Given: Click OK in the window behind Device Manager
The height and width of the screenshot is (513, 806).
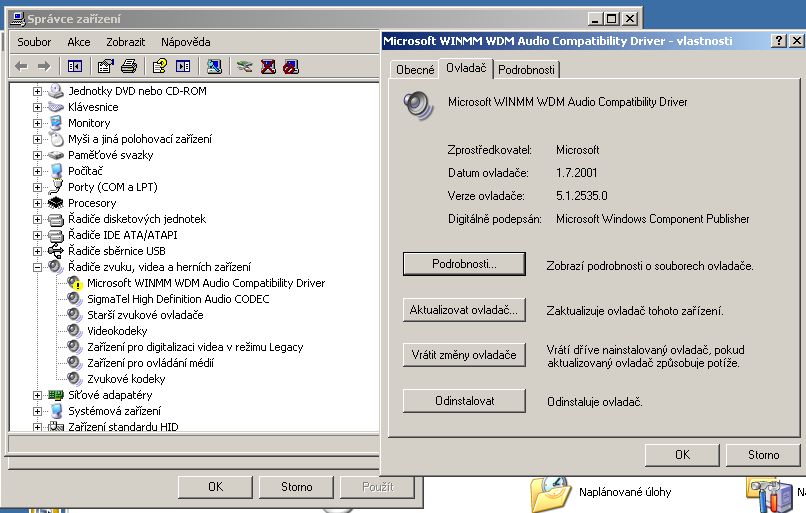Looking at the screenshot, I should coord(215,487).
